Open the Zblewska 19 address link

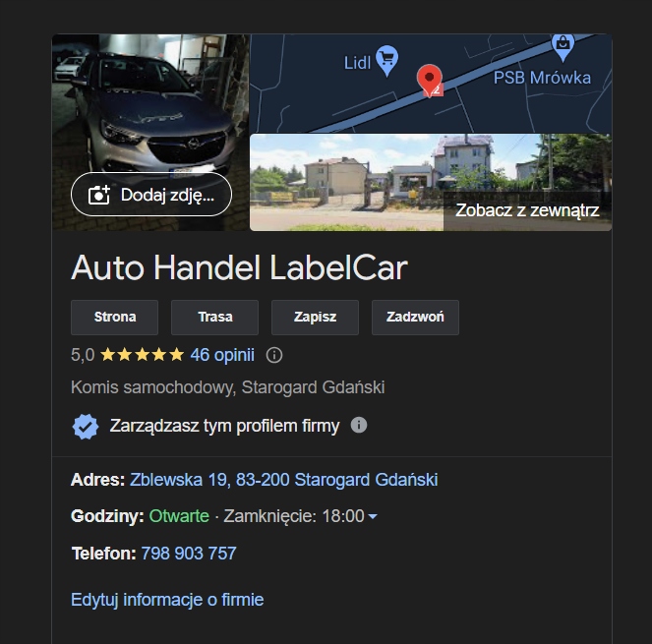[283, 480]
